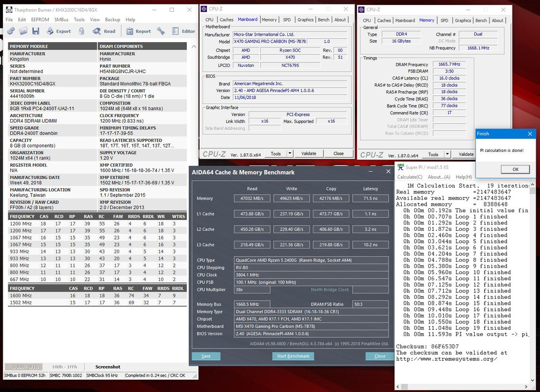Switch to Memory tab in Mainboard CPU-Z window

pos(269,20)
